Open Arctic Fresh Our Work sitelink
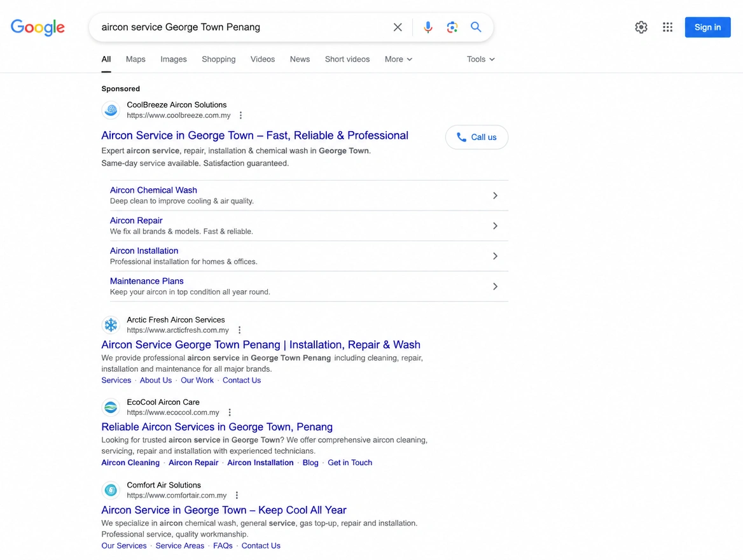 [197, 381]
